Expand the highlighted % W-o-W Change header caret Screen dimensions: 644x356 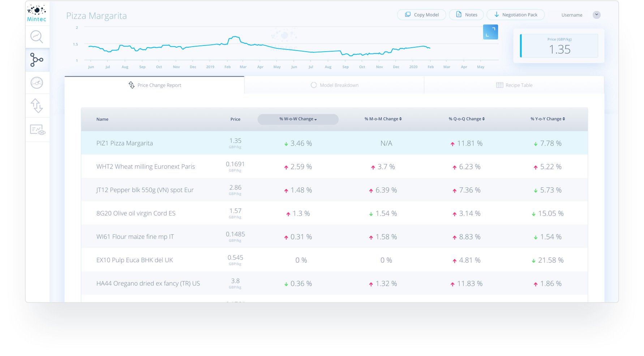click(x=316, y=120)
